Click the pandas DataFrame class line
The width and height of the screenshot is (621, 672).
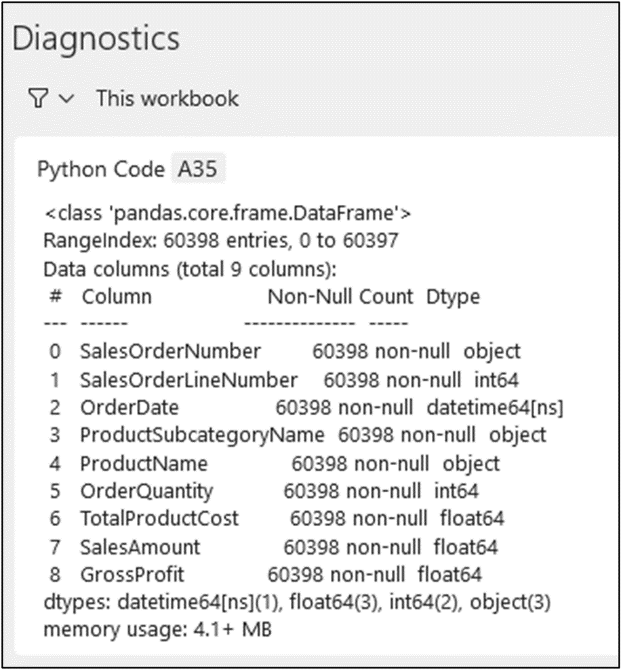coord(228,214)
